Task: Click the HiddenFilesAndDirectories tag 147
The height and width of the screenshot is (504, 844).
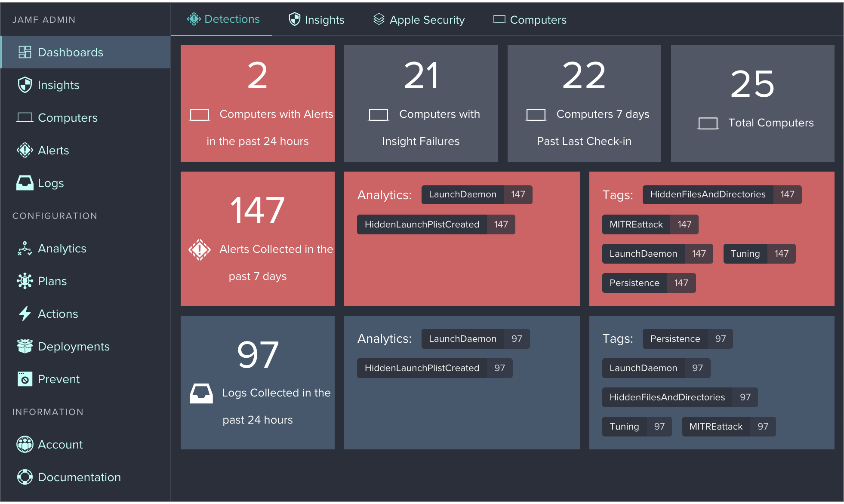Action: coord(718,194)
